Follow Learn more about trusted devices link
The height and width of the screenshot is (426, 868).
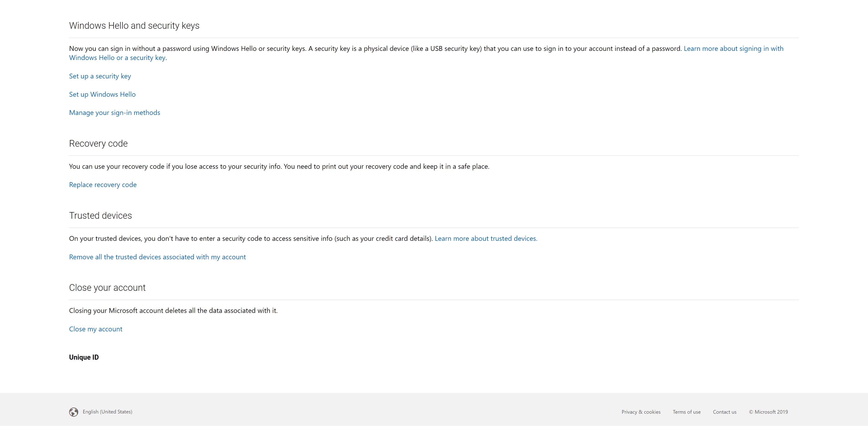(x=486, y=239)
